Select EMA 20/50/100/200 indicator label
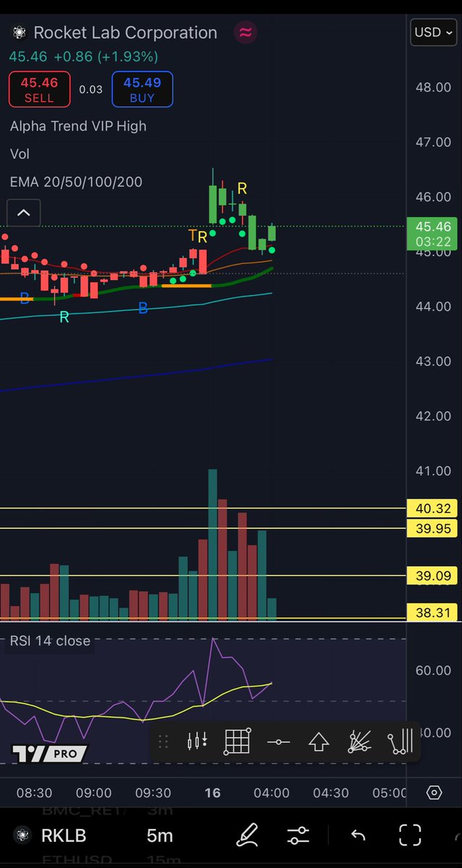The width and height of the screenshot is (462, 868). pyautogui.click(x=76, y=182)
